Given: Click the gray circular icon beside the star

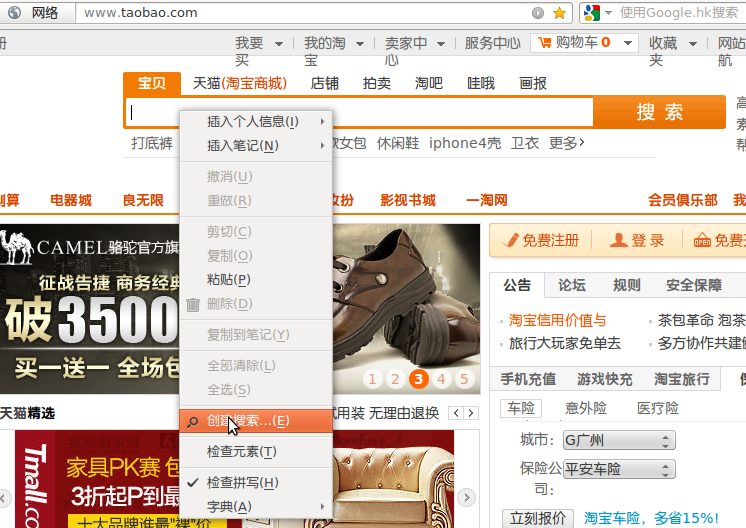Looking at the screenshot, I should (x=538, y=13).
